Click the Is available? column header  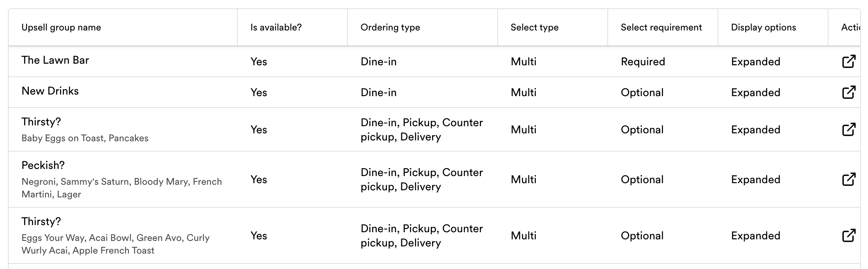pyautogui.click(x=276, y=27)
